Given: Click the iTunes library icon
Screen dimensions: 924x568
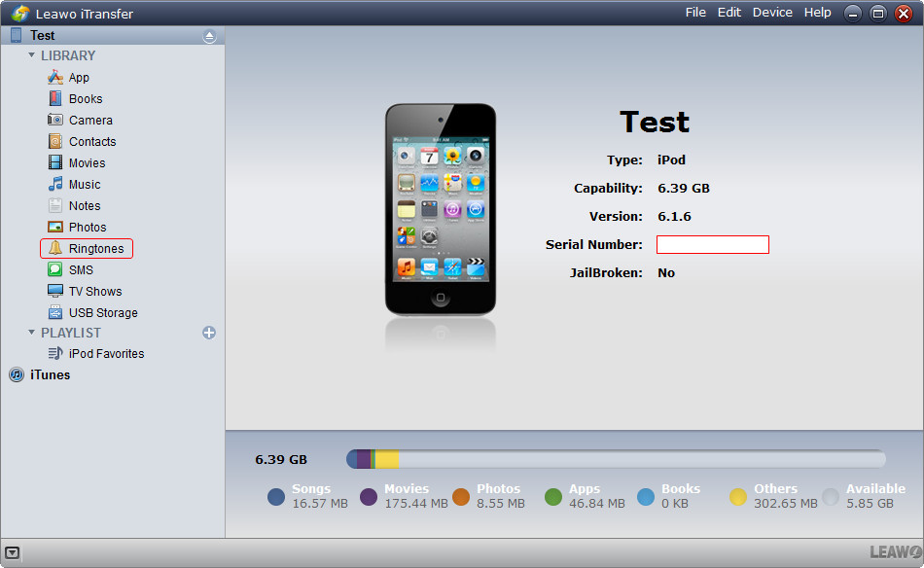Looking at the screenshot, I should pos(17,374).
